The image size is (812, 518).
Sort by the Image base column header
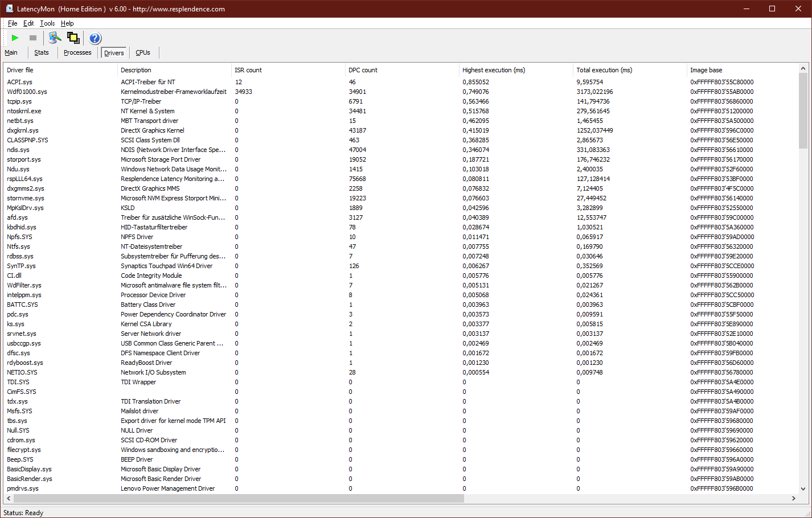(743, 70)
